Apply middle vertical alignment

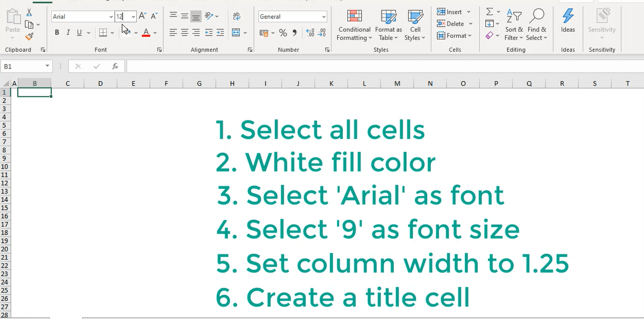(x=185, y=16)
